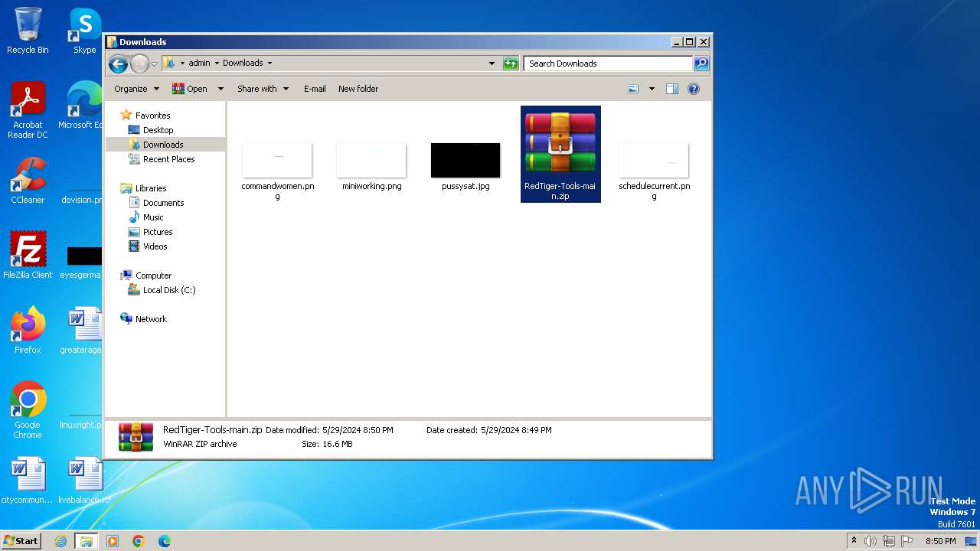Open Local Disk (C:) in navigation pane
The image size is (980, 551).
(169, 290)
